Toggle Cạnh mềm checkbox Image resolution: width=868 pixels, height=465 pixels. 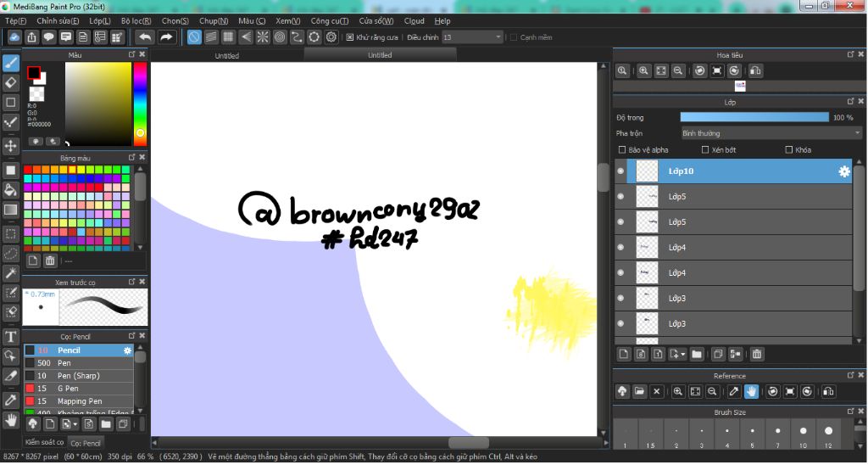(x=513, y=37)
